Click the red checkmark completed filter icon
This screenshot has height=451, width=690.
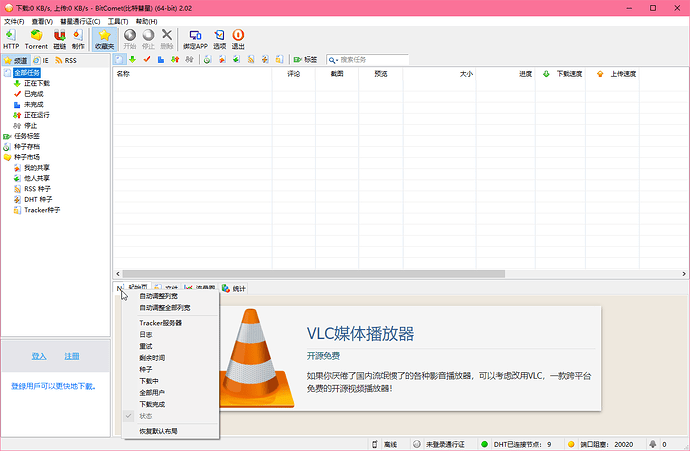coord(147,59)
